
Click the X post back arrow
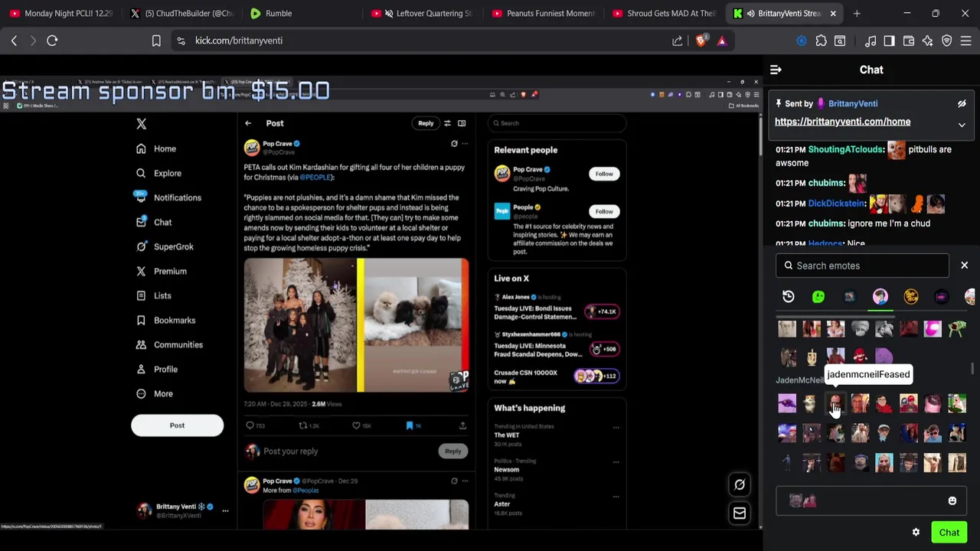[x=248, y=123]
